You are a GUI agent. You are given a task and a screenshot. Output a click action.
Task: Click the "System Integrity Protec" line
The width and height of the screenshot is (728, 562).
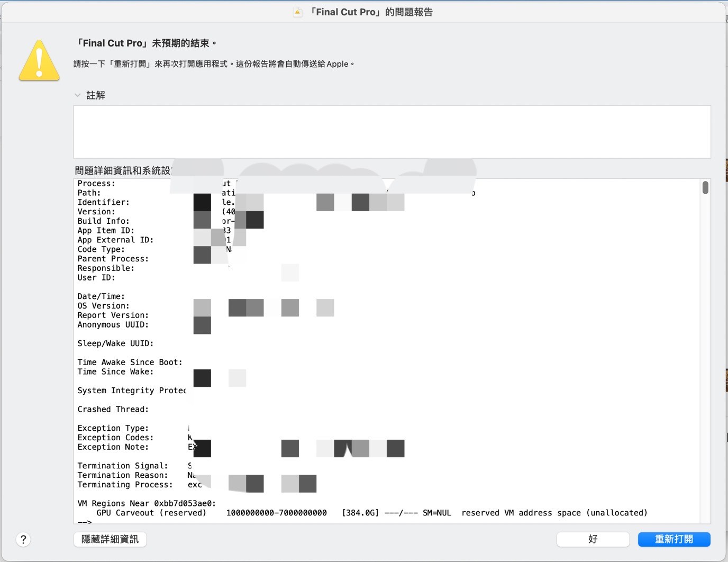click(132, 391)
